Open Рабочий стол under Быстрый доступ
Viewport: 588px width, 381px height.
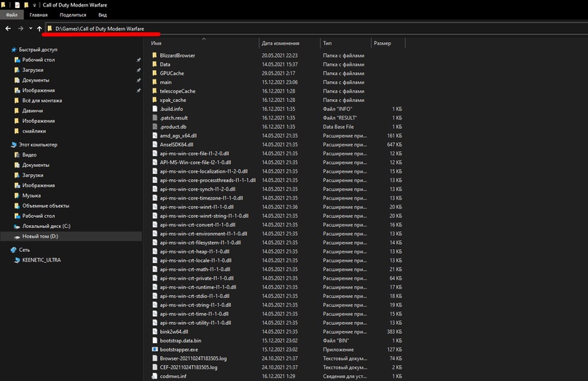(x=38, y=60)
